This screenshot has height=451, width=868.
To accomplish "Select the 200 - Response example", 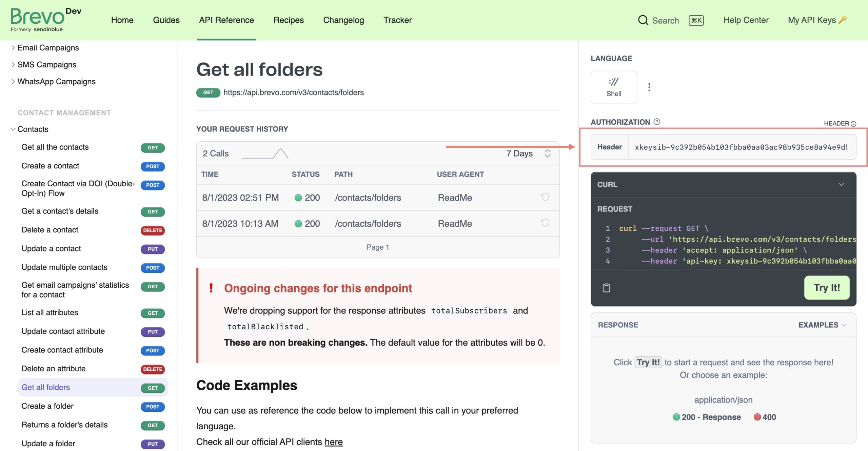I will (x=707, y=417).
